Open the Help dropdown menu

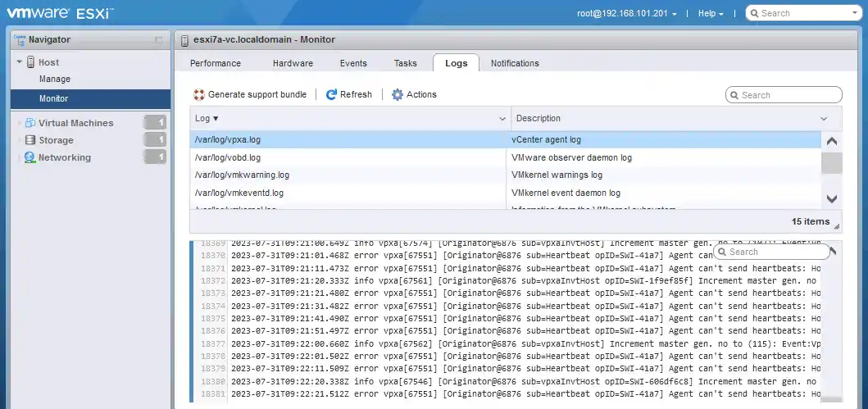710,13
